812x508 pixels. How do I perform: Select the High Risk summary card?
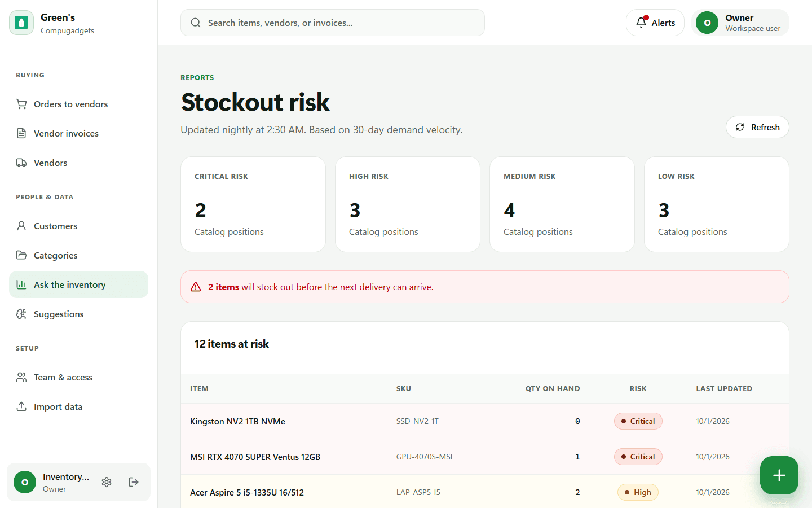(x=408, y=204)
